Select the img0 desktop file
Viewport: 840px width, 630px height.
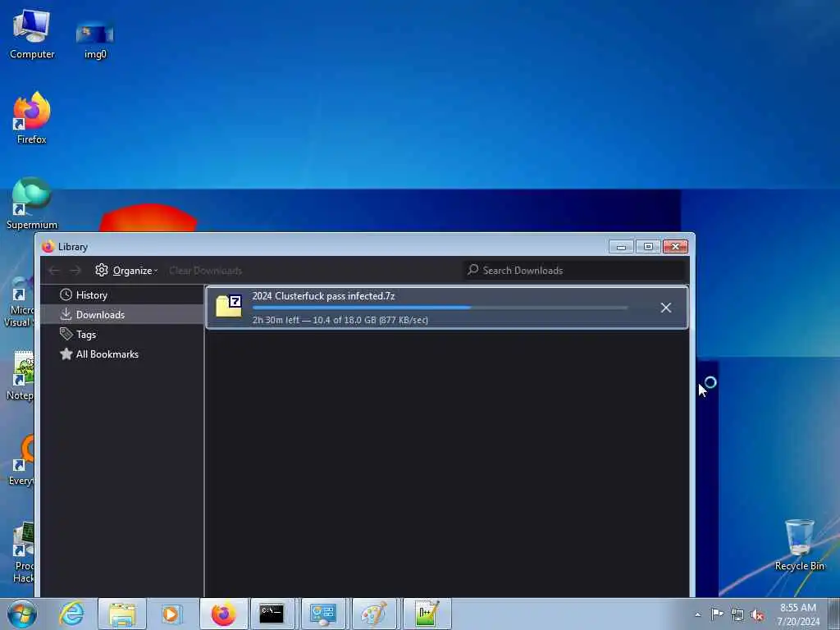(x=95, y=39)
